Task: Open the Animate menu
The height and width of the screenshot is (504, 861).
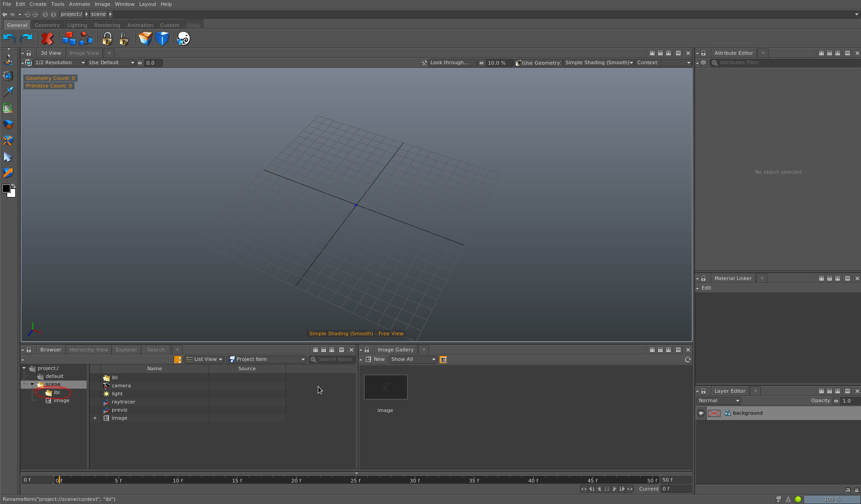Action: click(x=79, y=4)
